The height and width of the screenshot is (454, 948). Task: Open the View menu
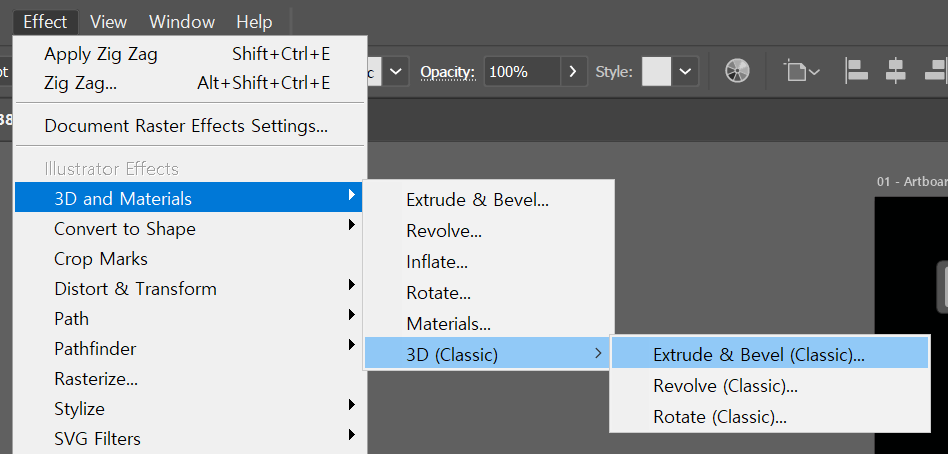click(108, 22)
